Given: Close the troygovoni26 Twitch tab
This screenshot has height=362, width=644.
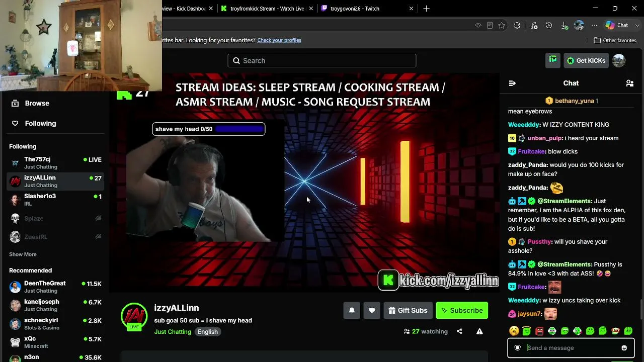Looking at the screenshot, I should 411,9.
